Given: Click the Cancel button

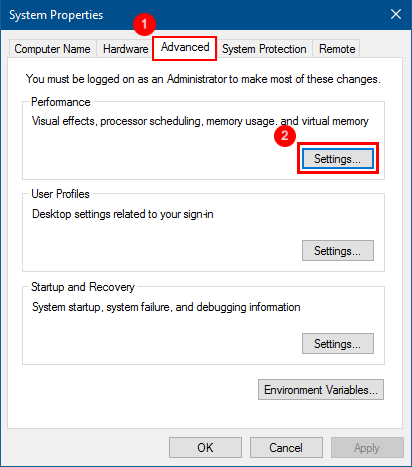Looking at the screenshot, I should 286,448.
